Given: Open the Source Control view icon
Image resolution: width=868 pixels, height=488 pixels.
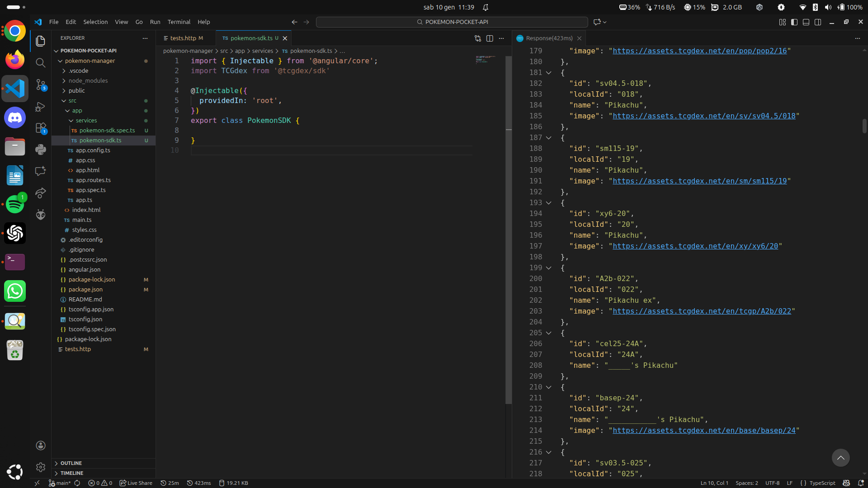Looking at the screenshot, I should 41,84.
